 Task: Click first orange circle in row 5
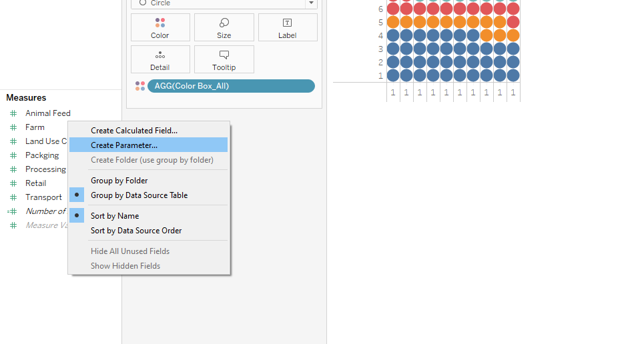coord(393,22)
